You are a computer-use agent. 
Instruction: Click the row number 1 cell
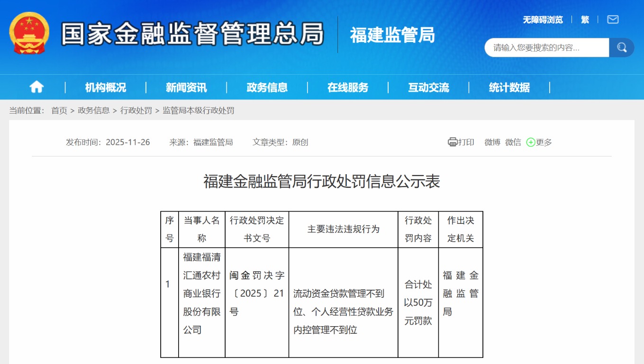(170, 302)
